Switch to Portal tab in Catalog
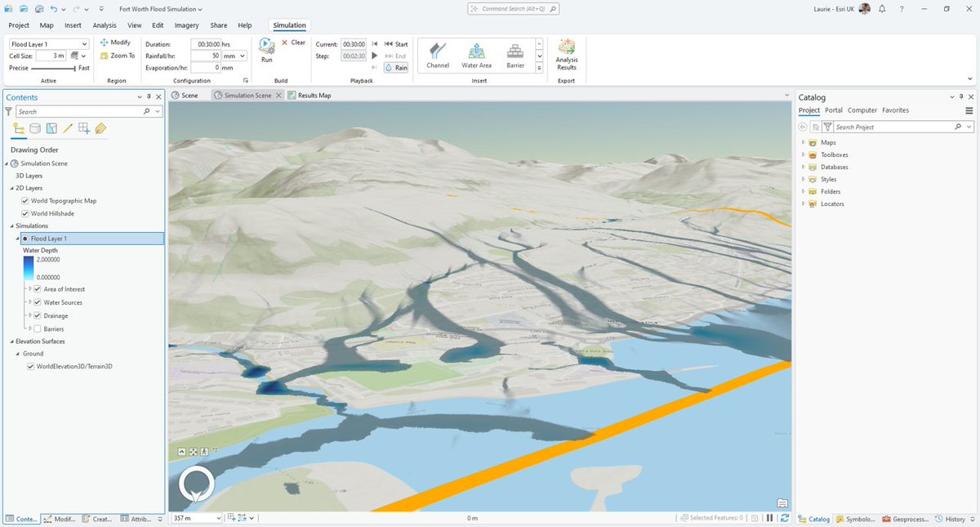The height and width of the screenshot is (527, 980). [834, 110]
